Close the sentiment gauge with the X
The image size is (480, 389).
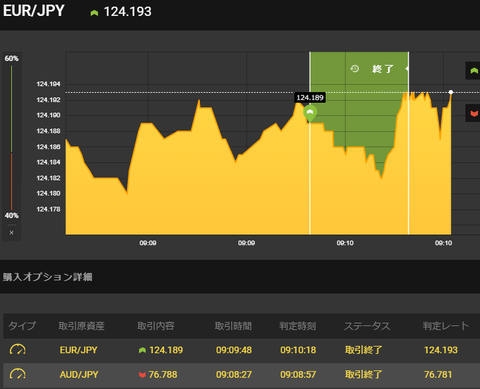click(12, 233)
